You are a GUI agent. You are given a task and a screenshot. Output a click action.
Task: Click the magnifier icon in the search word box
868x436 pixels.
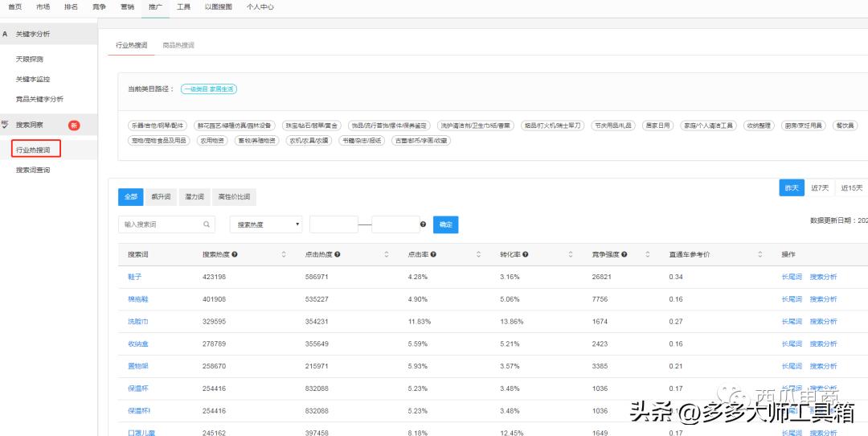coord(207,224)
